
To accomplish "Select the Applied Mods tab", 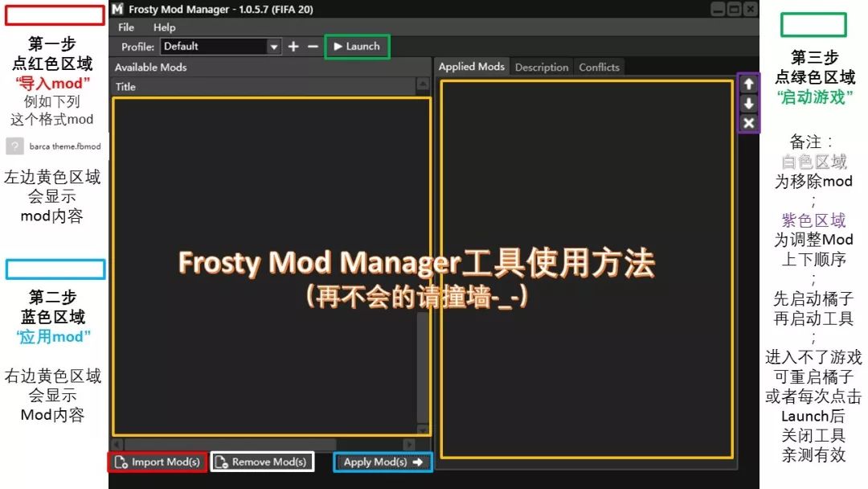I will coord(471,67).
